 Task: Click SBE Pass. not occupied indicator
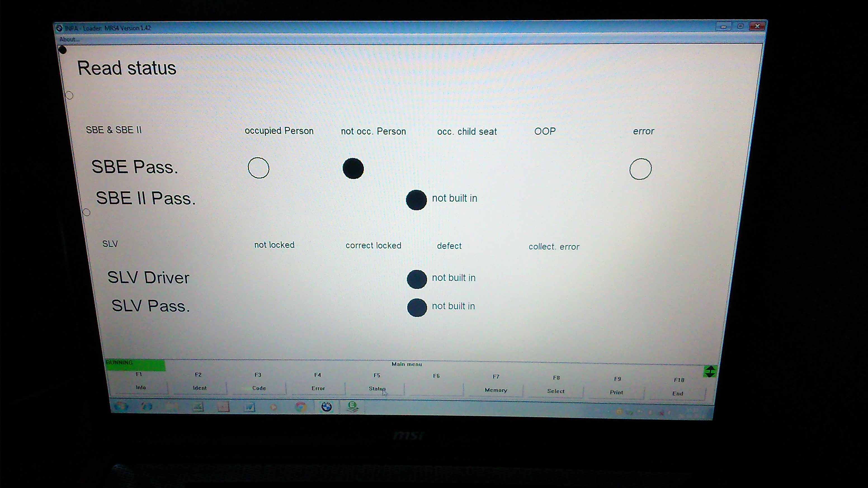(353, 168)
